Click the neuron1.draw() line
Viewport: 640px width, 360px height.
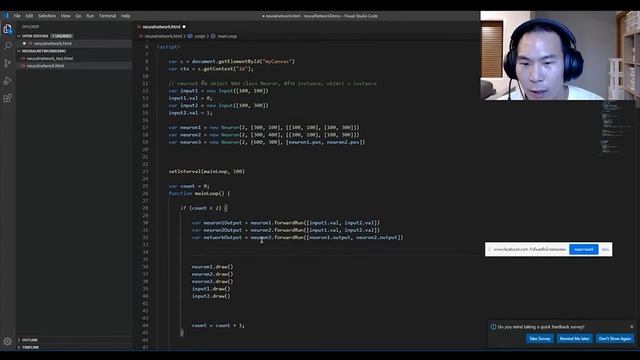tap(213, 267)
